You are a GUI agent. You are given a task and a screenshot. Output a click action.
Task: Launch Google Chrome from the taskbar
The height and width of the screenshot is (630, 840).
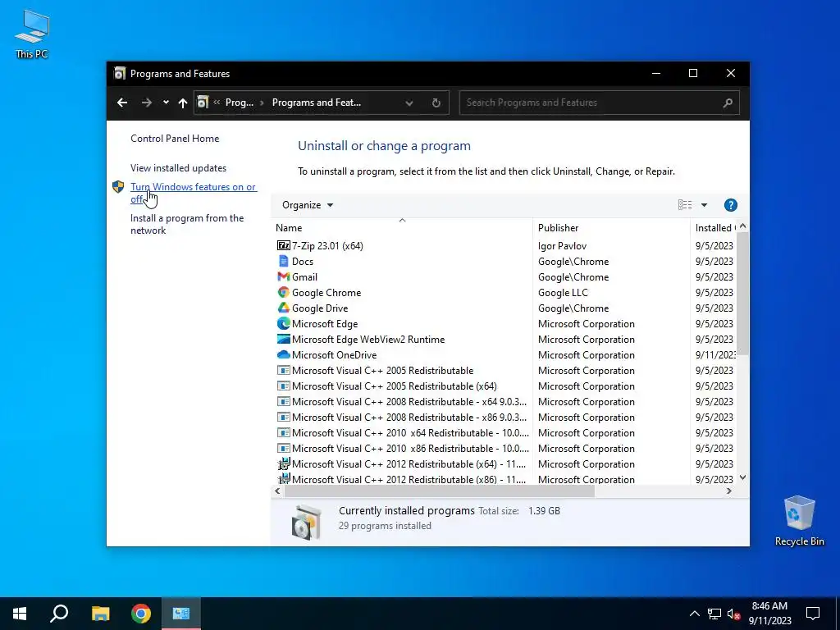[x=141, y=614]
